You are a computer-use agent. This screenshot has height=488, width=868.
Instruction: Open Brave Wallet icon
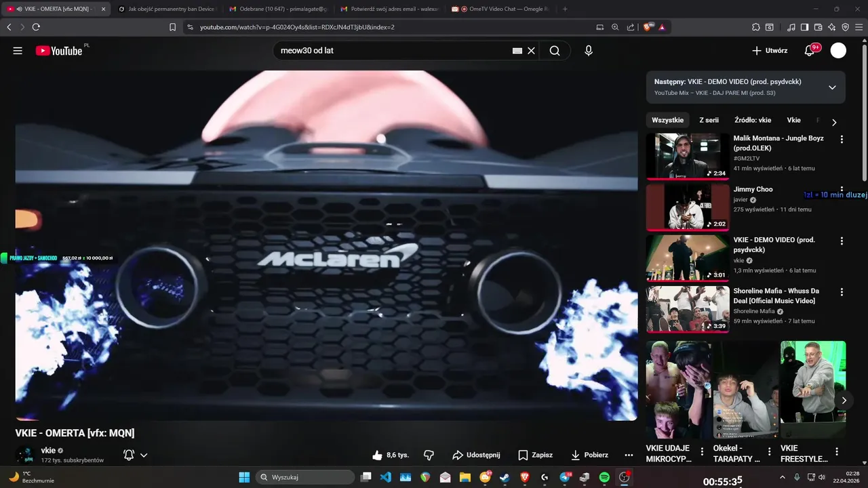[818, 27]
